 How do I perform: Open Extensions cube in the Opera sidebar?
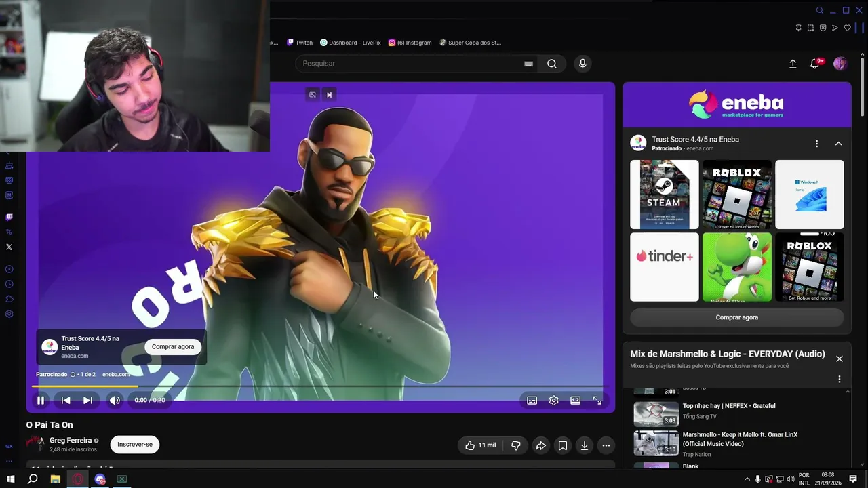(9, 299)
